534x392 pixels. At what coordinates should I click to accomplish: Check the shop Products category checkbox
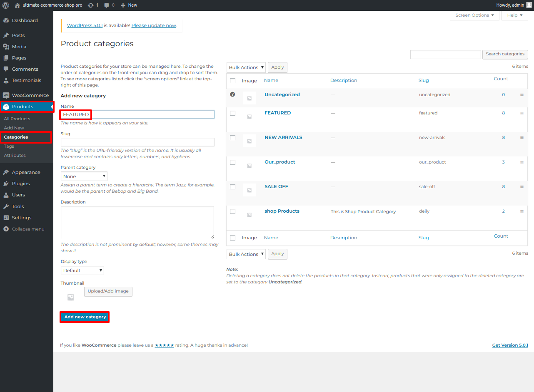(x=232, y=211)
